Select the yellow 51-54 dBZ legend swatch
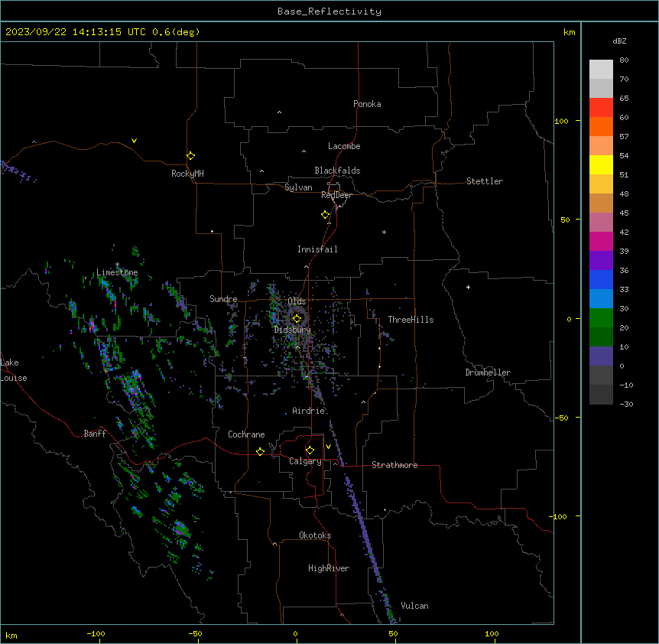 point(601,164)
